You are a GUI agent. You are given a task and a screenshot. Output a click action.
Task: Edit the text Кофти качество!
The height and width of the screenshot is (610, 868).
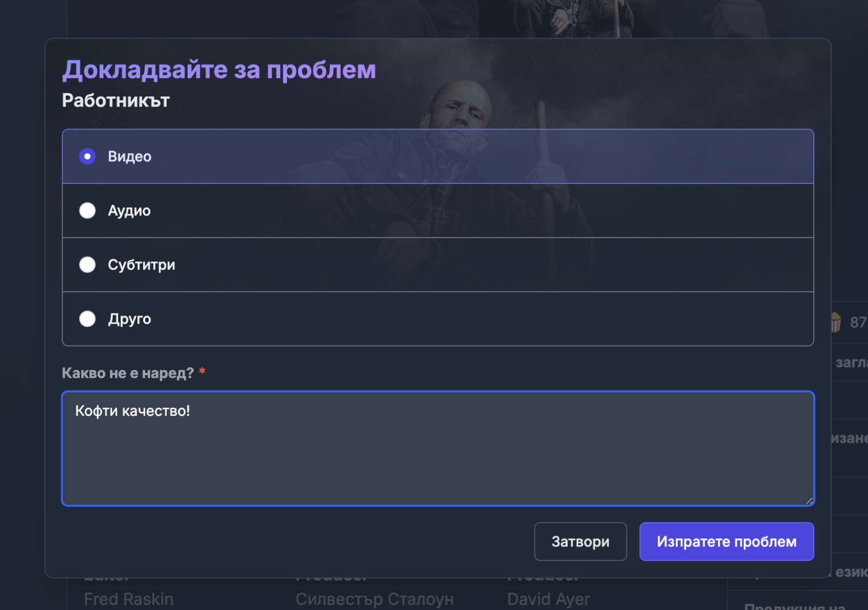tap(133, 411)
